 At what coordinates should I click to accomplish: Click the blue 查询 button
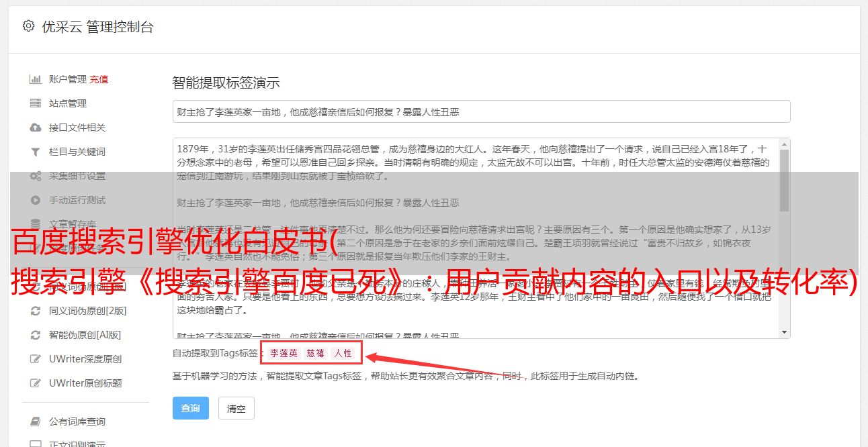[x=191, y=408]
